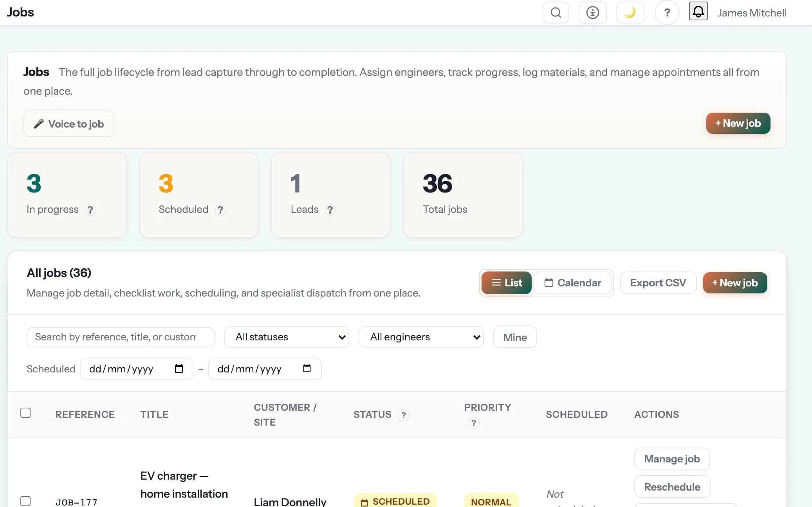812x507 pixels.
Task: Tick the JOB-177 row checkbox
Action: click(x=25, y=501)
